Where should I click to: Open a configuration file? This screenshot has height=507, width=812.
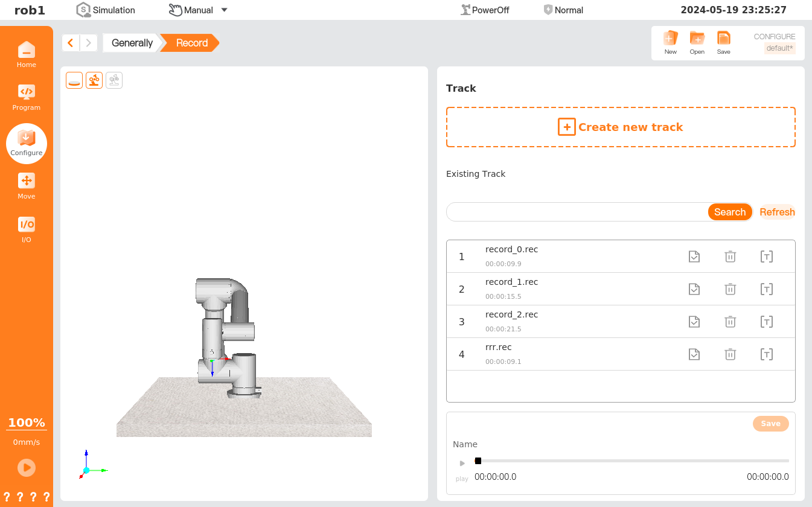(697, 42)
